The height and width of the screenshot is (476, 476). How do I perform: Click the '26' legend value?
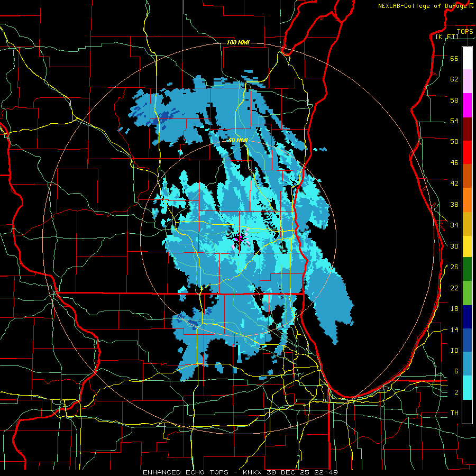click(454, 267)
